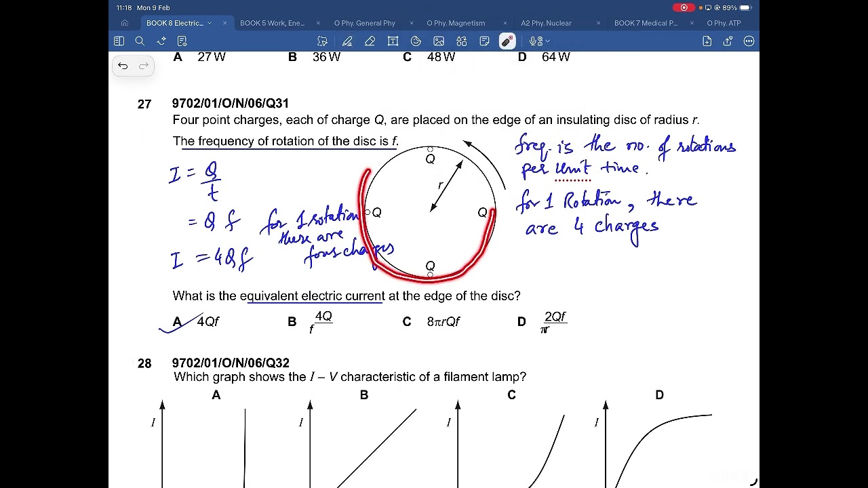Open the search magnifier tool
The width and height of the screenshot is (868, 488).
140,41
